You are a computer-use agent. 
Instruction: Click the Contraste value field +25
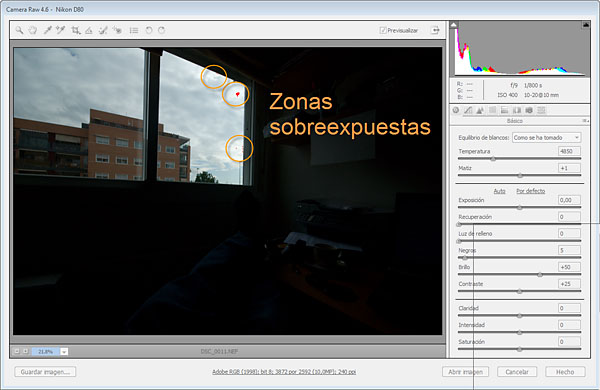(x=569, y=284)
